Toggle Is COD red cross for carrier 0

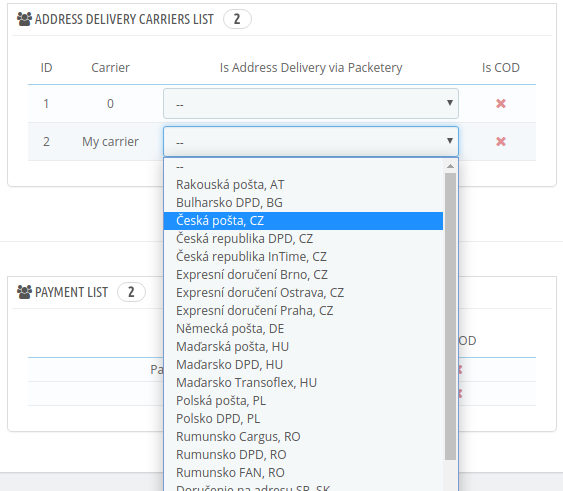[501, 103]
